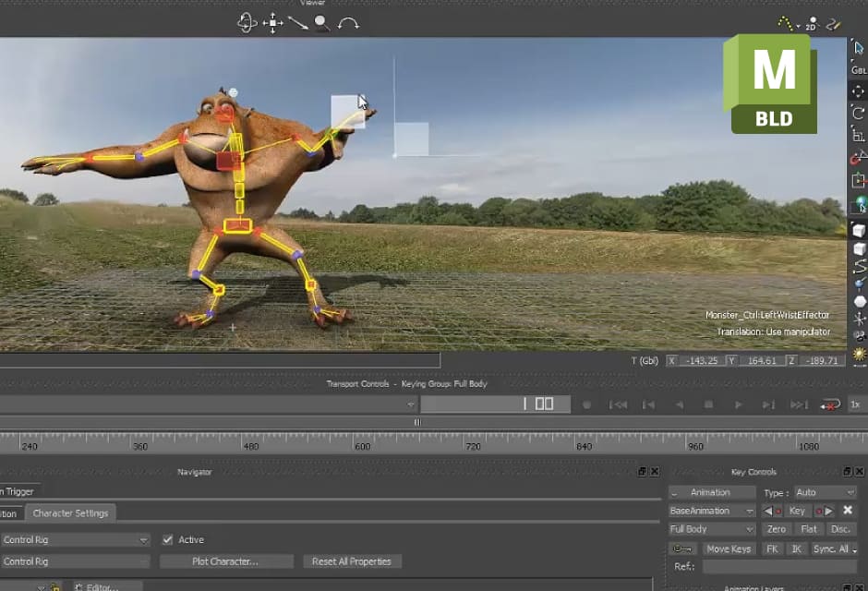Screen dimensions: 868x591
Task: Open the Editor... menu at bottom left
Action: (104, 585)
